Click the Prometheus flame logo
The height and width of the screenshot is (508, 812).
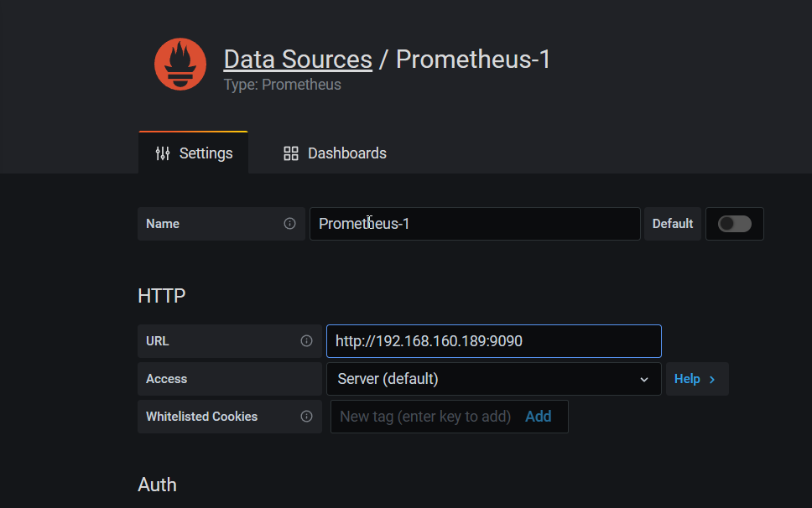pos(180,65)
